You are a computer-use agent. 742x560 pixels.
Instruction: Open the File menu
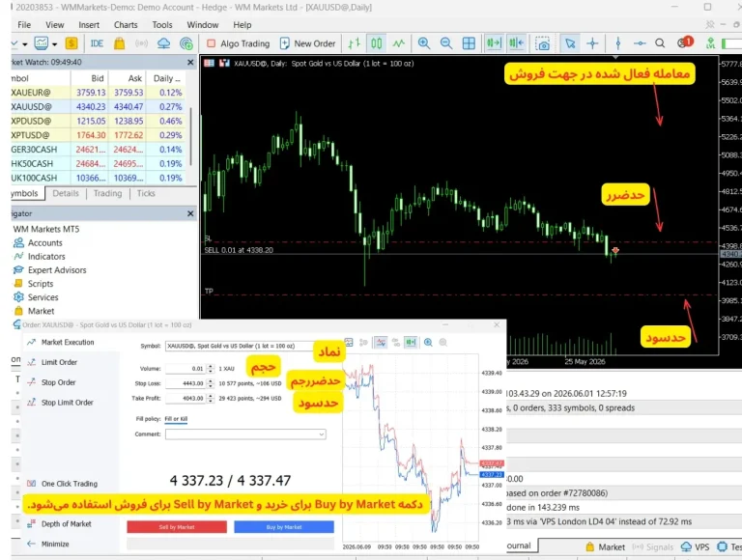(x=24, y=25)
